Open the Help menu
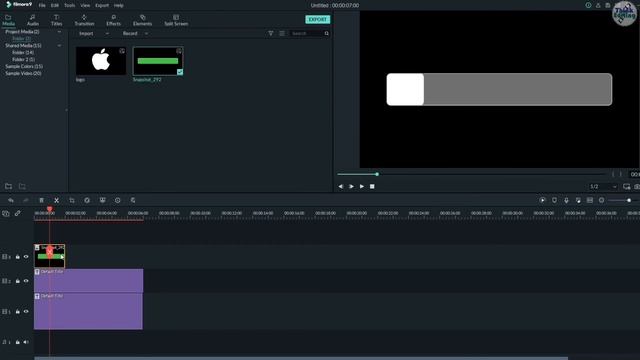Screen dimensions: 640x360 tap(119, 5)
